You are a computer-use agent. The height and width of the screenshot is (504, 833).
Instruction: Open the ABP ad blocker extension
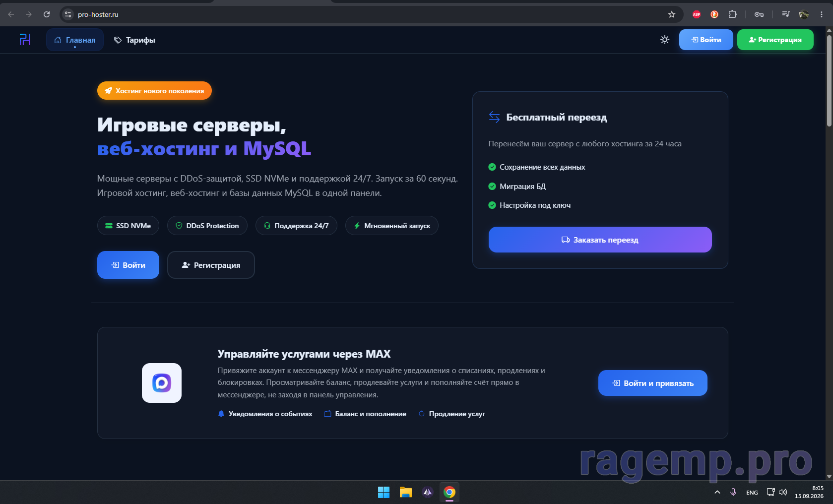(697, 14)
